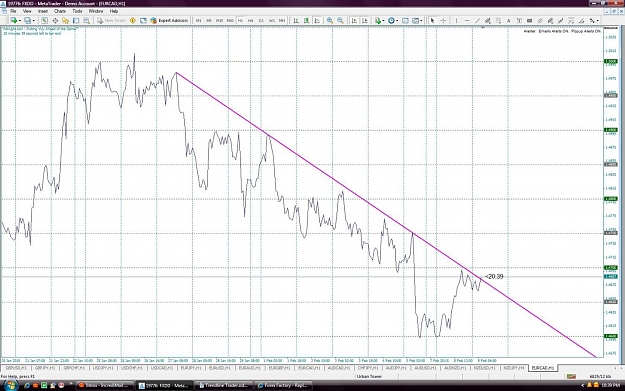Expand the Profiles dropdown arrow

(x=33, y=20)
